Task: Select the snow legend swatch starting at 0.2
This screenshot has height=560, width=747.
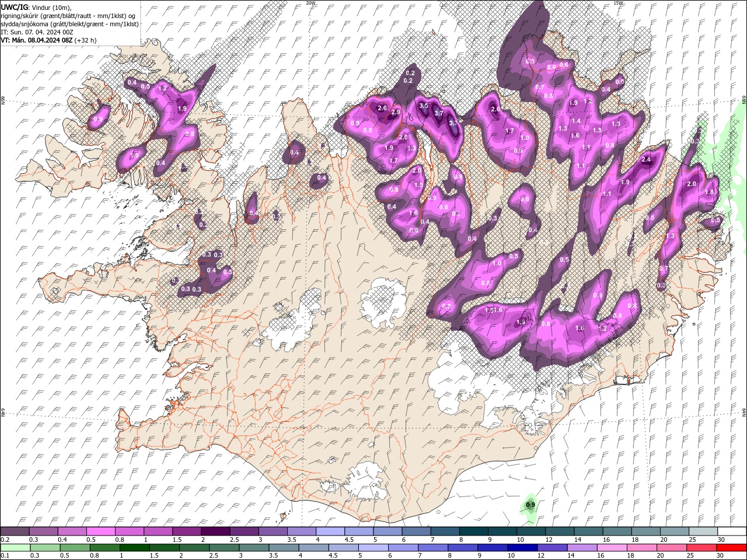Action: 15,531
